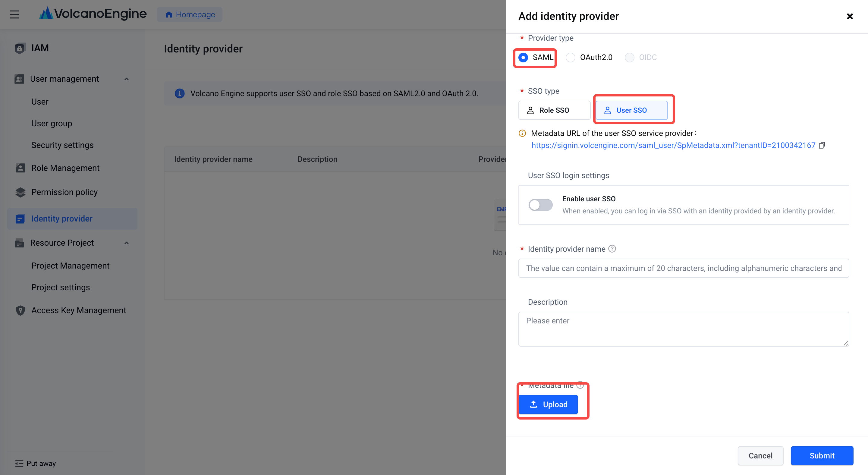Open the hamburger navigation menu icon
Screen dimensions: 868x475
14,14
